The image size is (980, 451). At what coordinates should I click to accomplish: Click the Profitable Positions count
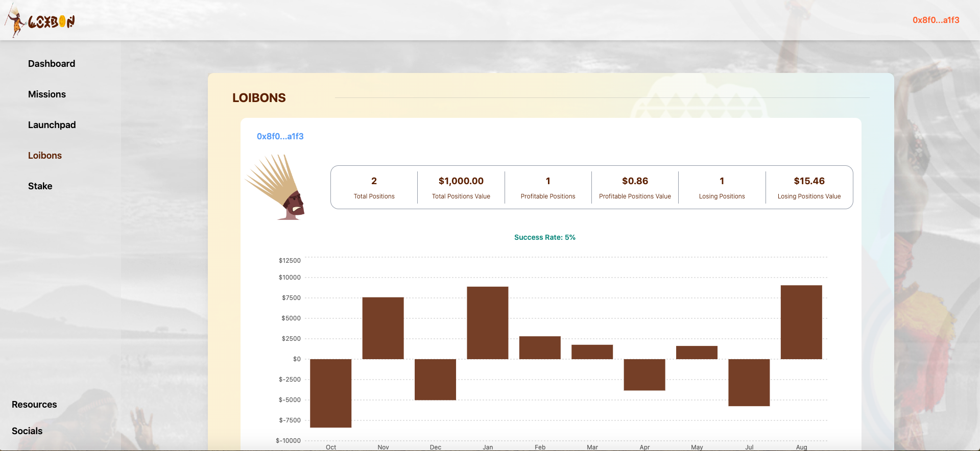tap(548, 187)
